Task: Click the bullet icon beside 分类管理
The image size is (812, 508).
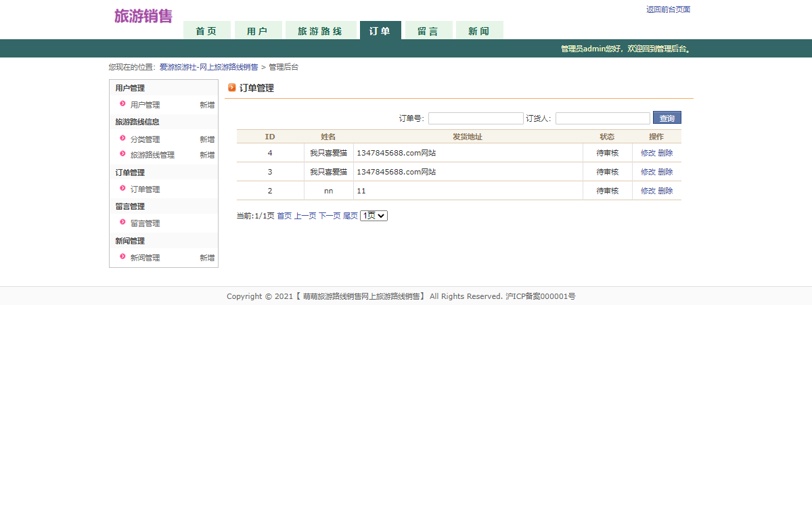Action: pyautogui.click(x=122, y=139)
